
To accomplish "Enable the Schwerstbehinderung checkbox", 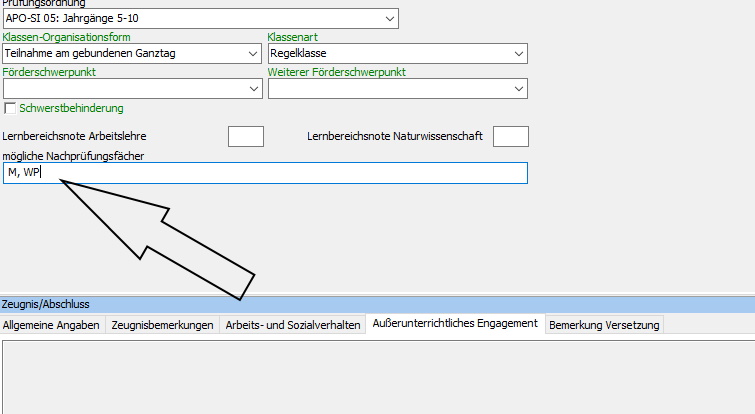I will (x=10, y=108).
